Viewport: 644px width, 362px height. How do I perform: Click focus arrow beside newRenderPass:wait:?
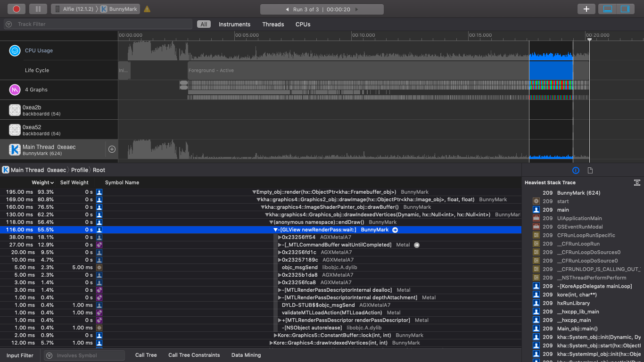(x=395, y=230)
